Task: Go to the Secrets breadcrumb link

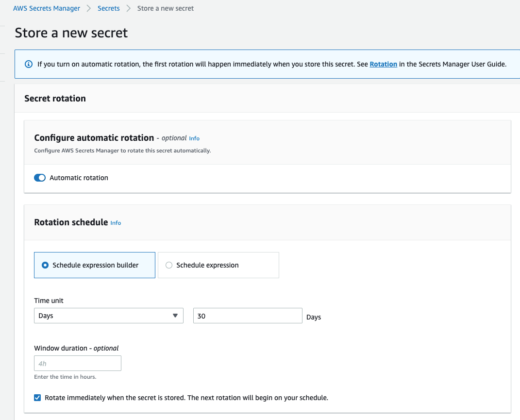Action: coord(109,8)
